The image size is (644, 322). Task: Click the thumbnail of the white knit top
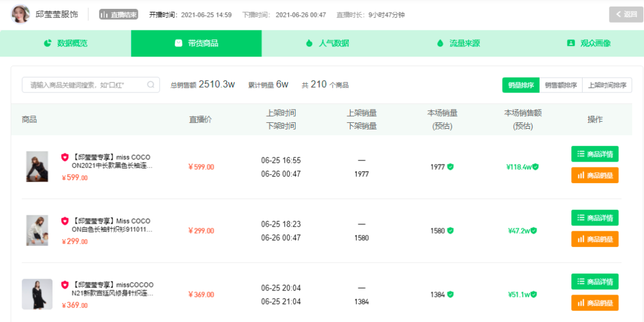(37, 230)
